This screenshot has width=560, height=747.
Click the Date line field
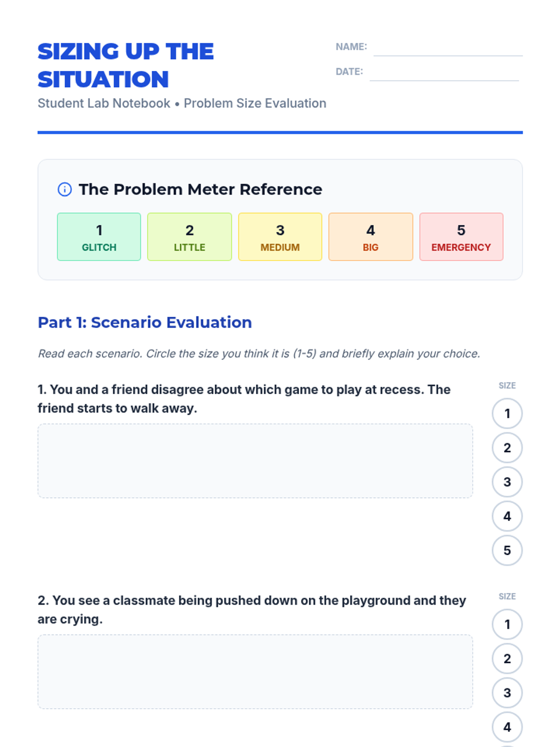pyautogui.click(x=444, y=72)
